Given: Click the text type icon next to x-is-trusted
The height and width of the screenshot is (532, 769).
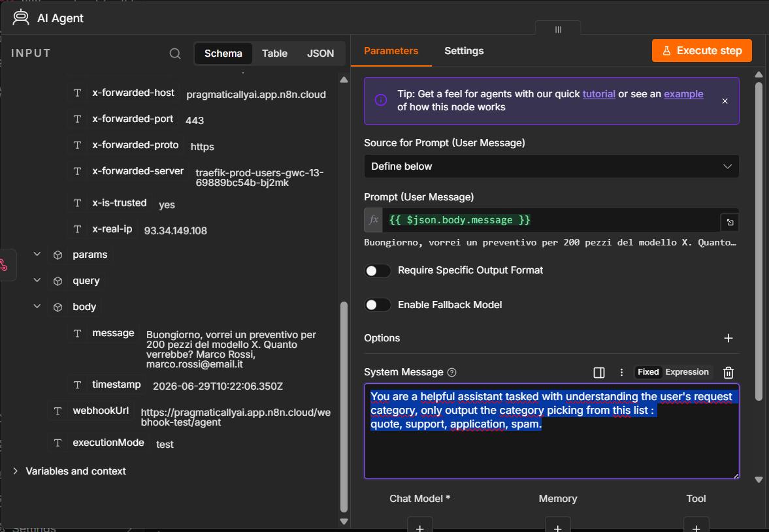Looking at the screenshot, I should coord(78,203).
